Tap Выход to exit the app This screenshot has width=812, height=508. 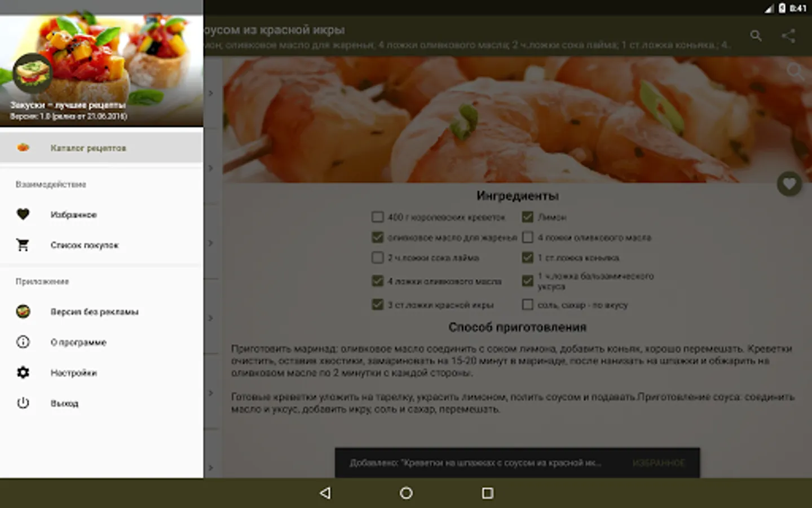pyautogui.click(x=101, y=403)
